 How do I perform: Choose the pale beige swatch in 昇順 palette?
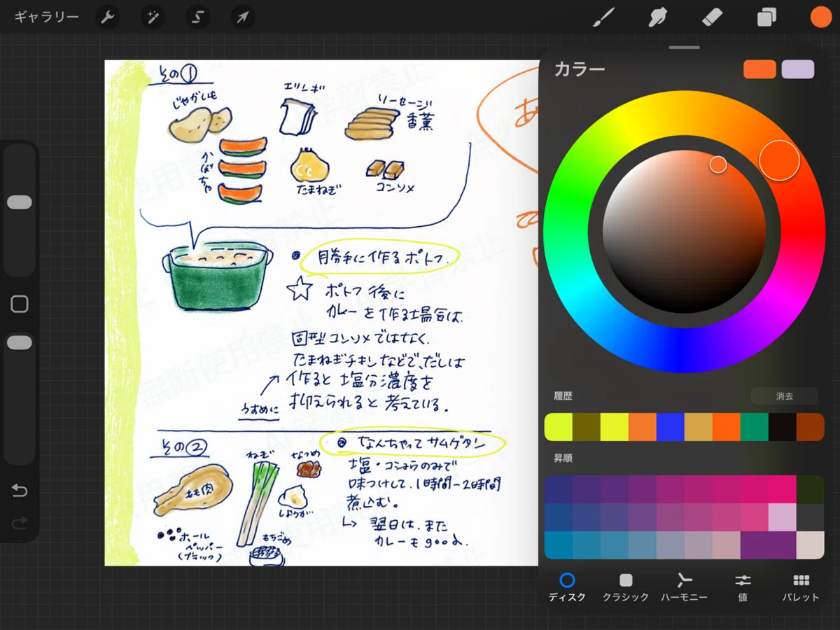(x=811, y=545)
